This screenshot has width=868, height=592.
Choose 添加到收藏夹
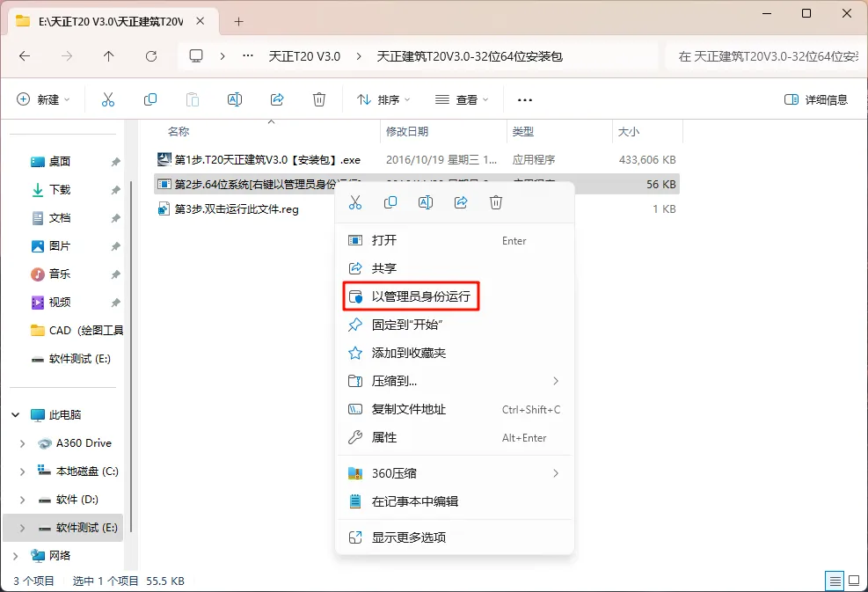454,353
